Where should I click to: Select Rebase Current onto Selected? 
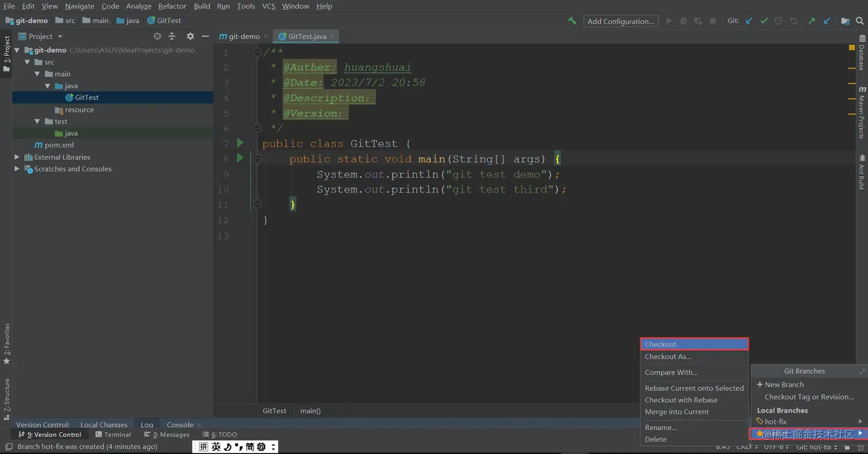(x=694, y=388)
